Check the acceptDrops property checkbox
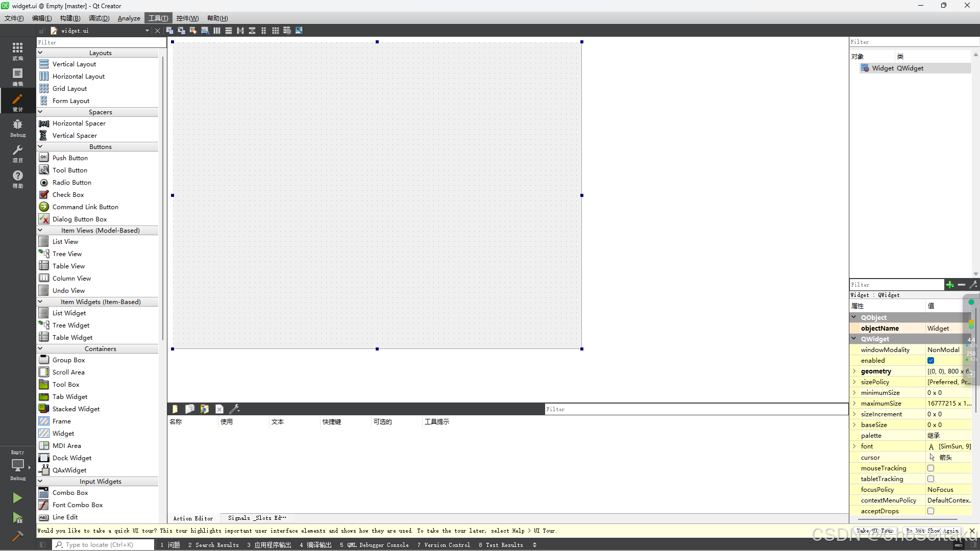This screenshot has width=980, height=551. (930, 511)
